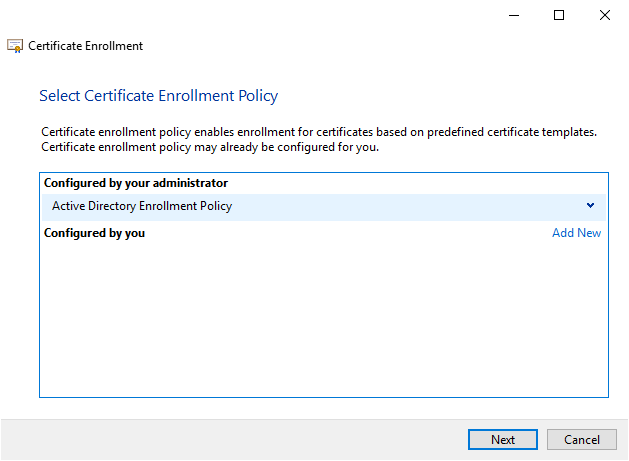Image resolution: width=629 pixels, height=461 pixels.
Task: Click the 'Certificate Enrollment' window title text
Action: pyautogui.click(x=86, y=46)
